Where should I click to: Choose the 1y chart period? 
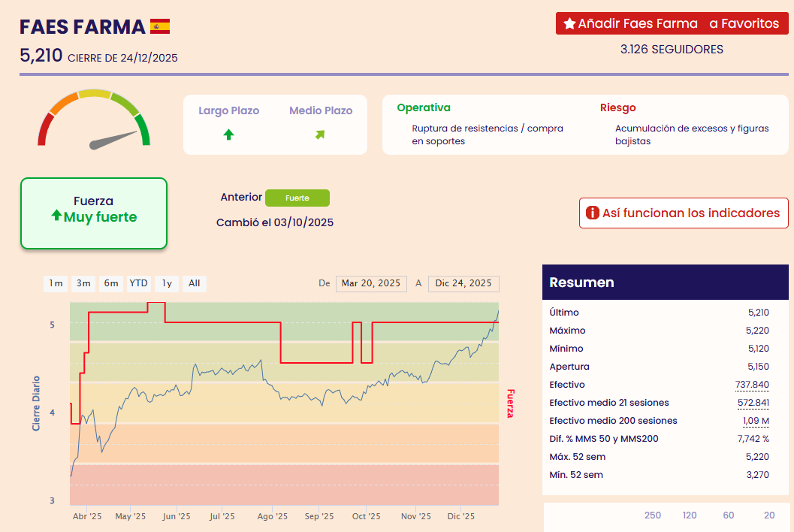point(167,283)
